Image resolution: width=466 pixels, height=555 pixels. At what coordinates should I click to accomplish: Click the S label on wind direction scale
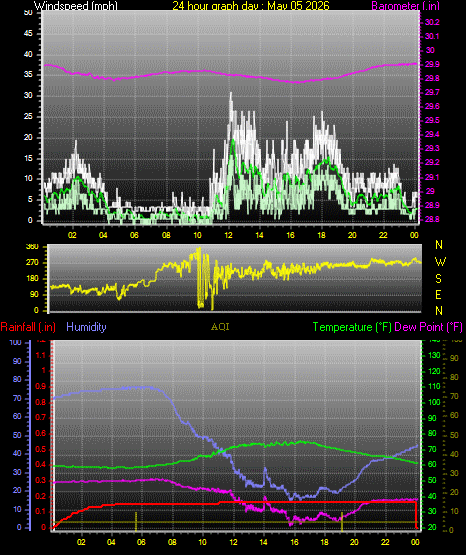click(x=438, y=279)
